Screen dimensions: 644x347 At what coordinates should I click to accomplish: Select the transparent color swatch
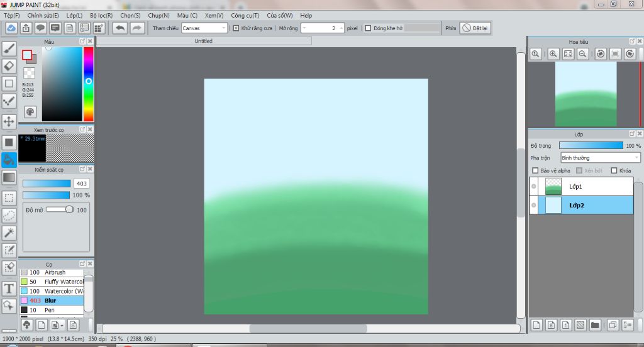point(29,73)
